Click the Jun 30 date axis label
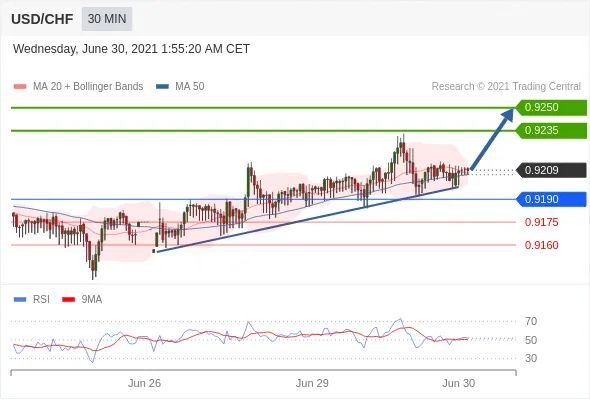This screenshot has height=400, width=590. (458, 383)
